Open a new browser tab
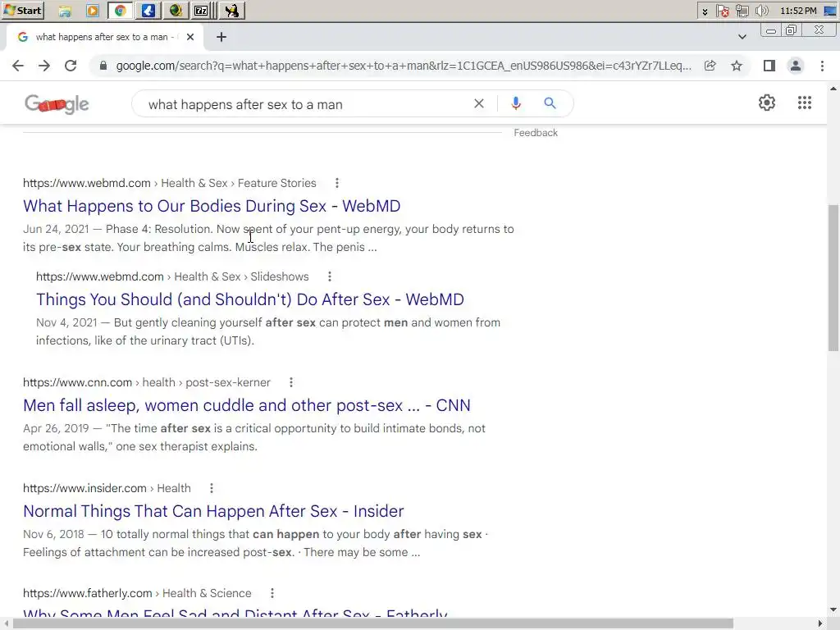Screen dimensions: 840x630 [221, 37]
